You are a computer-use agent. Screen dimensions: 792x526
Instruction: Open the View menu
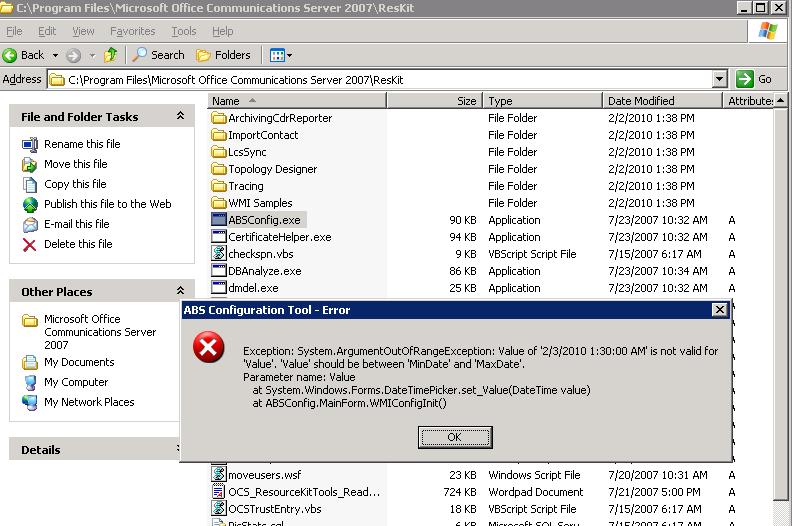pos(83,31)
